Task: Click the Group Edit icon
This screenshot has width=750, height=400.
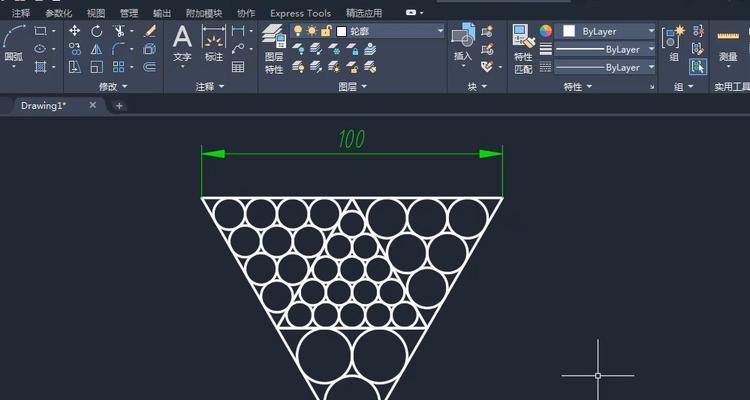Action: click(698, 49)
